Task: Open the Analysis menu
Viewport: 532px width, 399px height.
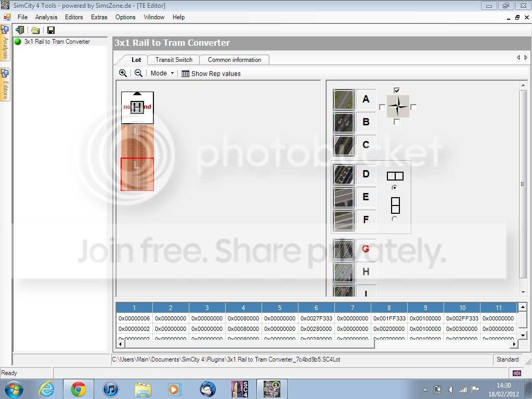Action: (x=46, y=17)
